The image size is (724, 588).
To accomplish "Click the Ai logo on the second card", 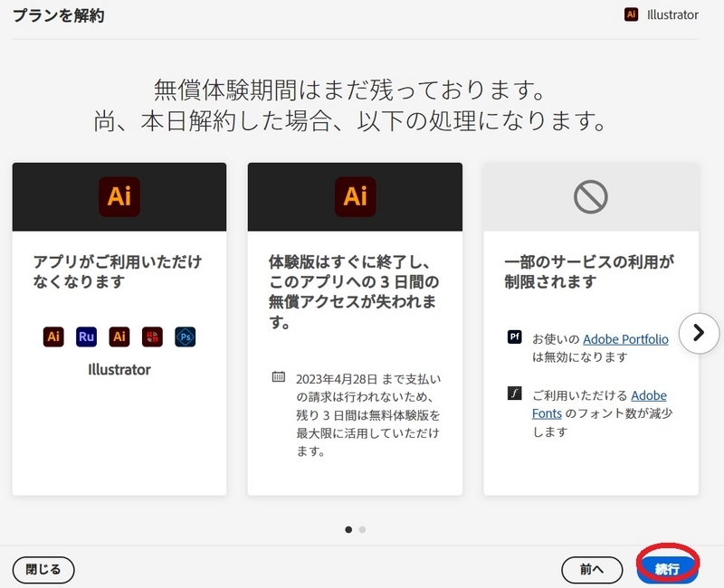I will pos(354,195).
